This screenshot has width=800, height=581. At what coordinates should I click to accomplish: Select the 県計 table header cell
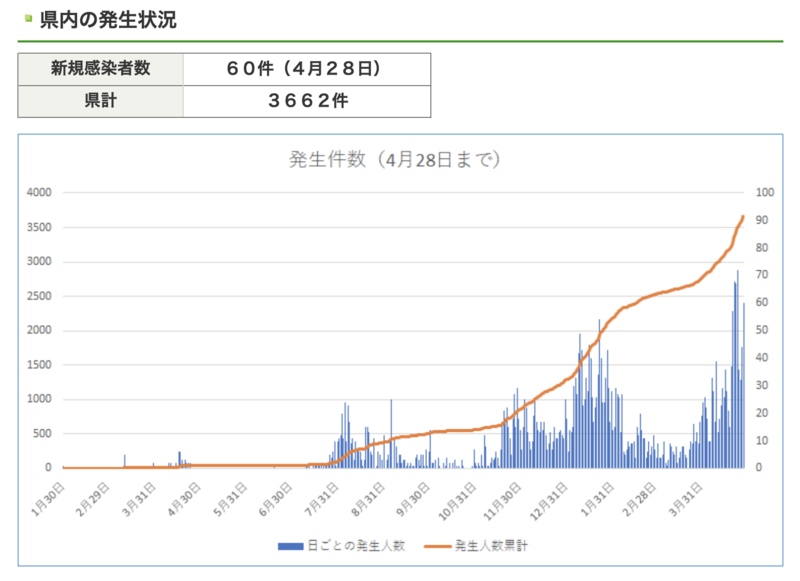coord(100,101)
